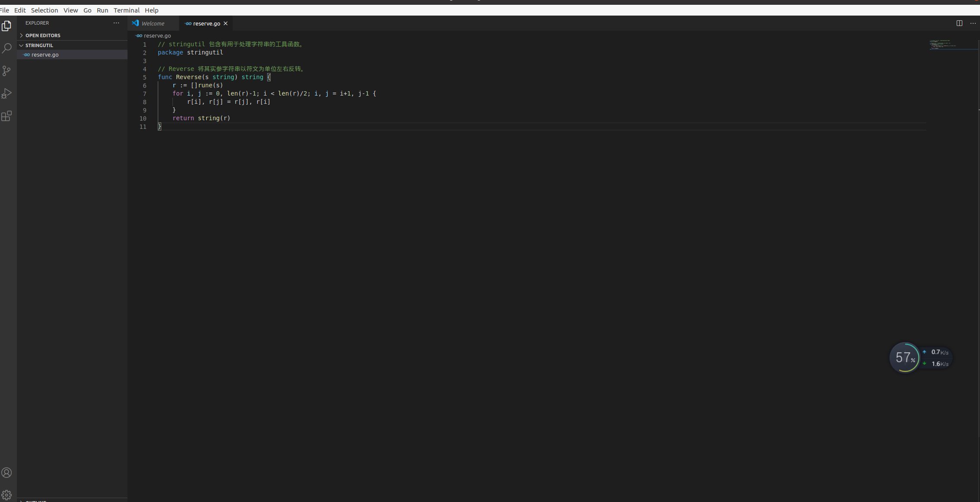This screenshot has width=980, height=502.
Task: Open the Go menu
Action: coord(87,10)
